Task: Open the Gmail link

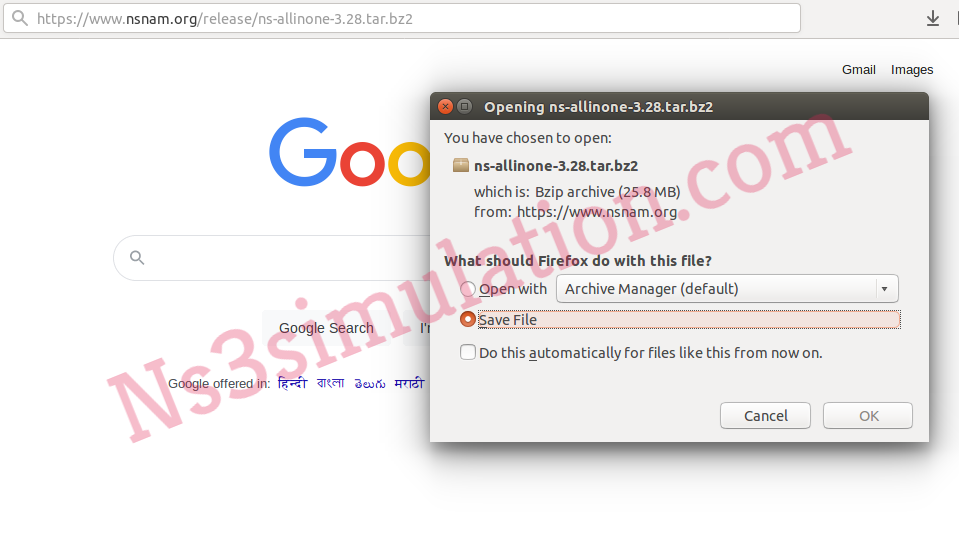Action: pyautogui.click(x=859, y=70)
